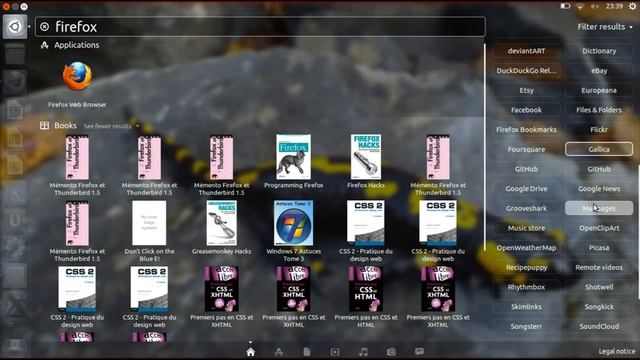Toggle the Etsy filter
640x360 pixels.
526,90
